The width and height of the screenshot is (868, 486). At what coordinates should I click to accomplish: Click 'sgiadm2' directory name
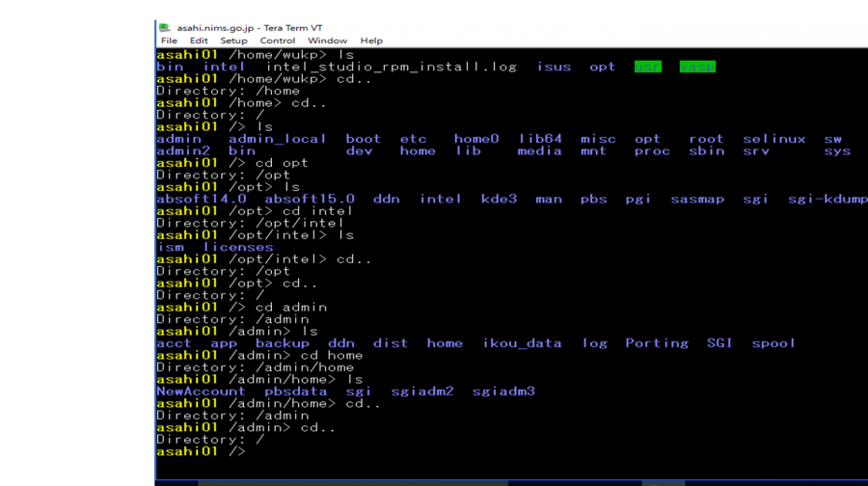pyautogui.click(x=422, y=391)
